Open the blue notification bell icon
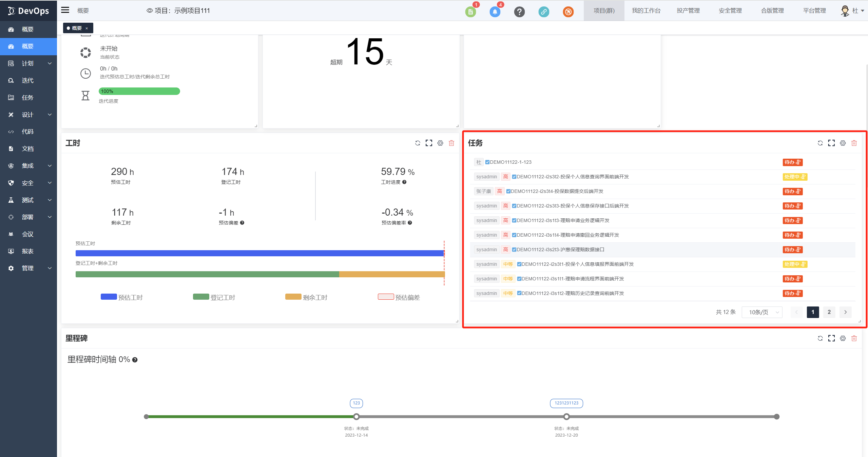The width and height of the screenshot is (868, 457). coord(495,12)
